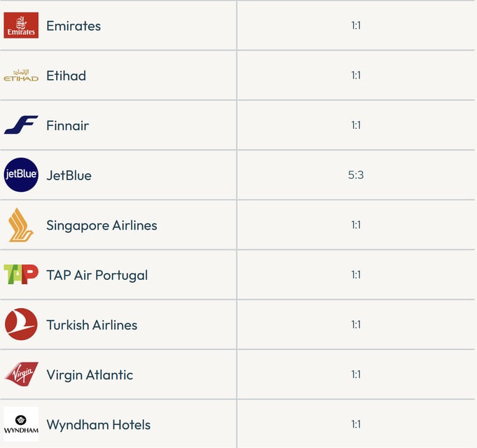Open the Wyndham Hotels text label
Viewport: 477px width, 448px height.
(99, 425)
